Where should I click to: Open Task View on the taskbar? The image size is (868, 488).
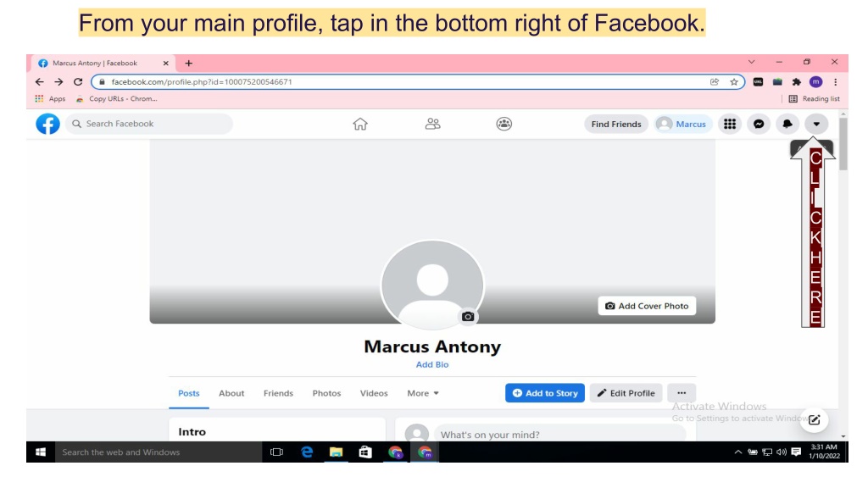(x=276, y=452)
